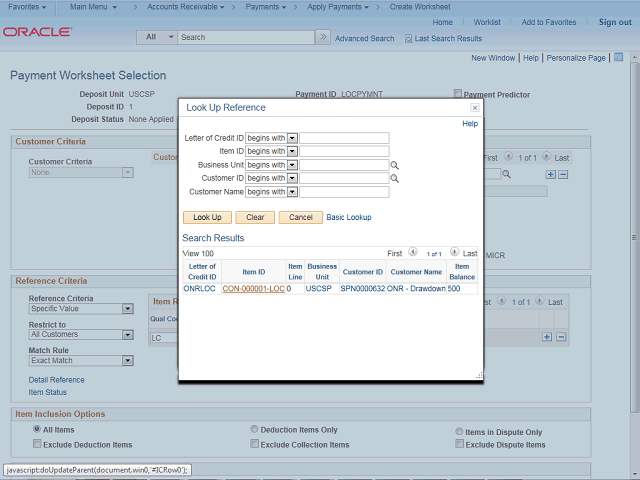Image resolution: width=640 pixels, height=480 pixels.
Task: Click the page vertical scrollbar
Action: (634, 250)
